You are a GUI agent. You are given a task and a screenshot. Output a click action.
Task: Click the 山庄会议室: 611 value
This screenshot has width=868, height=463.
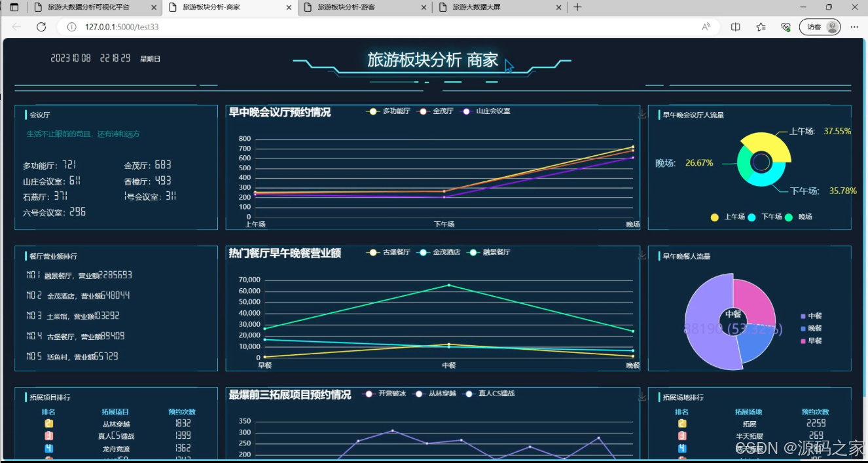[52, 181]
